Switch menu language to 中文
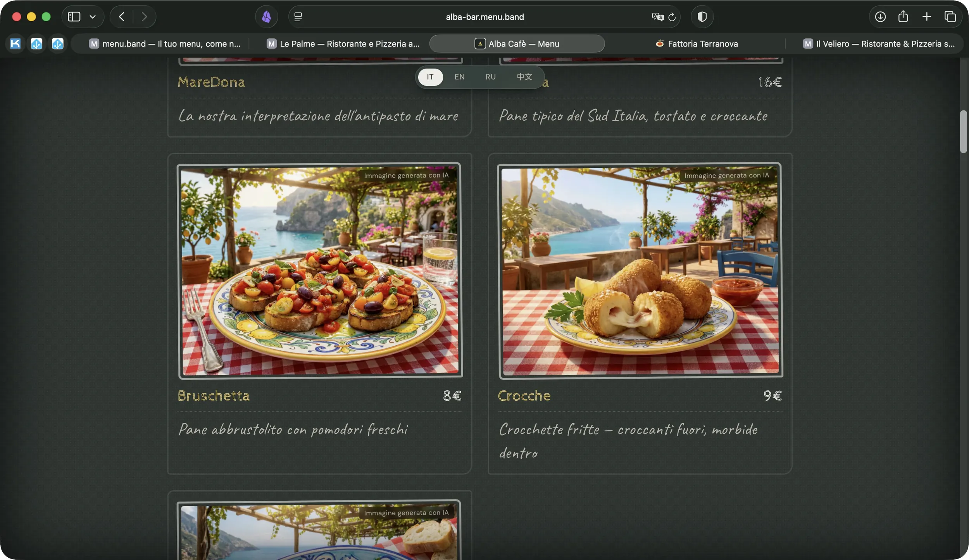 [524, 77]
